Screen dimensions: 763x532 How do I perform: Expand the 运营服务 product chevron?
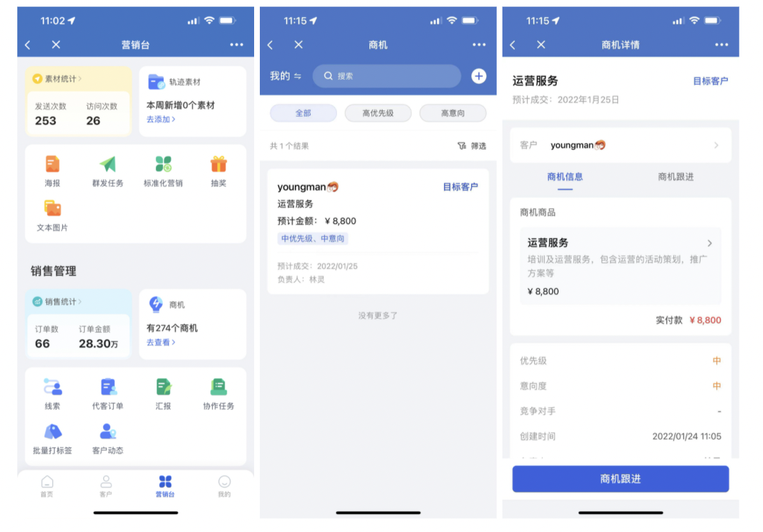pos(710,243)
